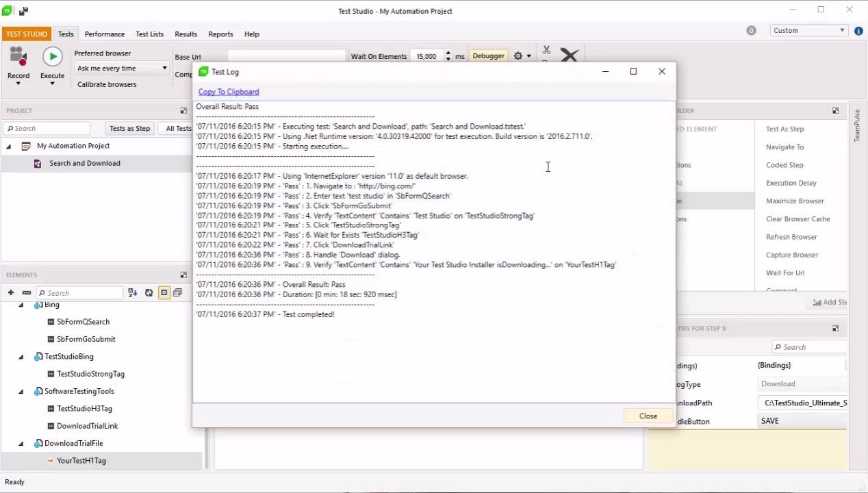Click the All Tests button in Project panel

coord(176,128)
